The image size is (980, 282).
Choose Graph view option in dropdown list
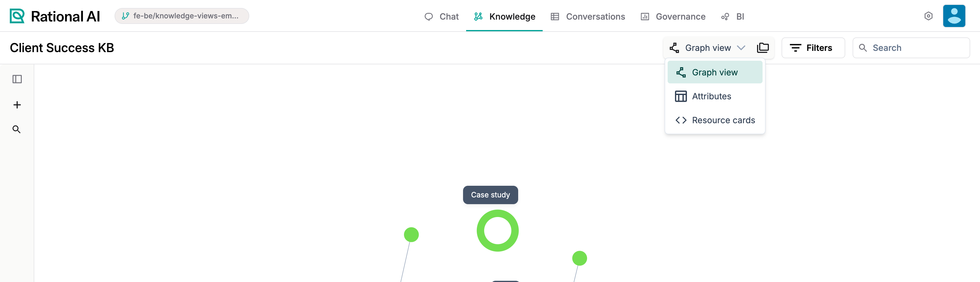715,72
